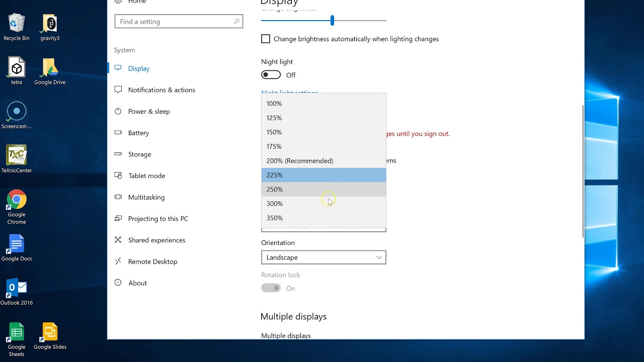Screen dimensions: 644x362
Task: Toggle the Rotation lock switch
Action: click(271, 288)
